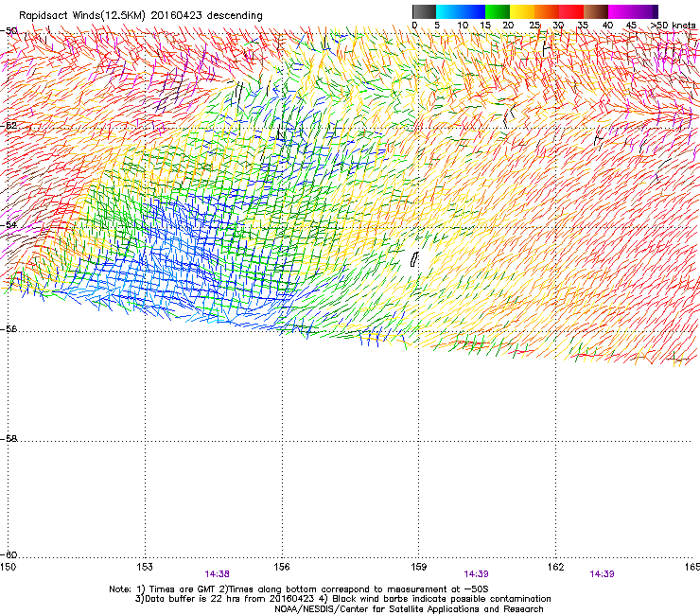700x615 pixels.
Task: Click the purple '14:39' stamp right of longitude 162
Action: click(x=602, y=574)
